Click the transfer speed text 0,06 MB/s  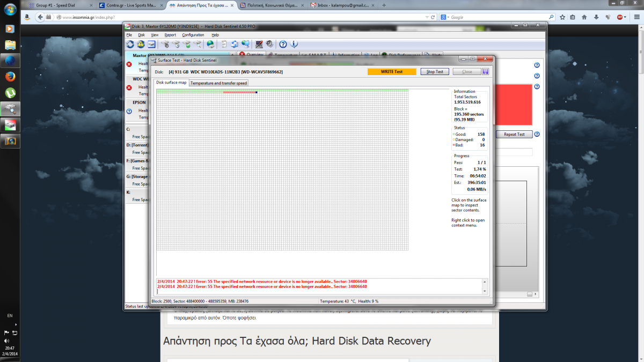477,189
